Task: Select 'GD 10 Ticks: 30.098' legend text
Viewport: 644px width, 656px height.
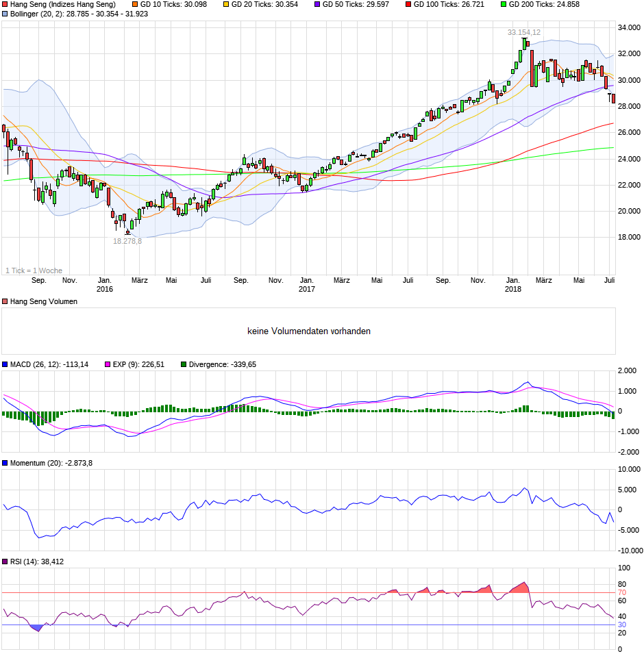Action: click(173, 5)
